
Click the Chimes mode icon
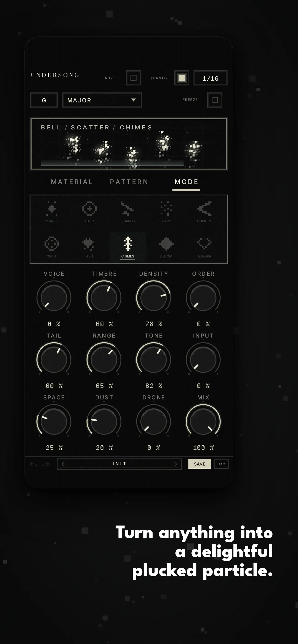pos(128,244)
